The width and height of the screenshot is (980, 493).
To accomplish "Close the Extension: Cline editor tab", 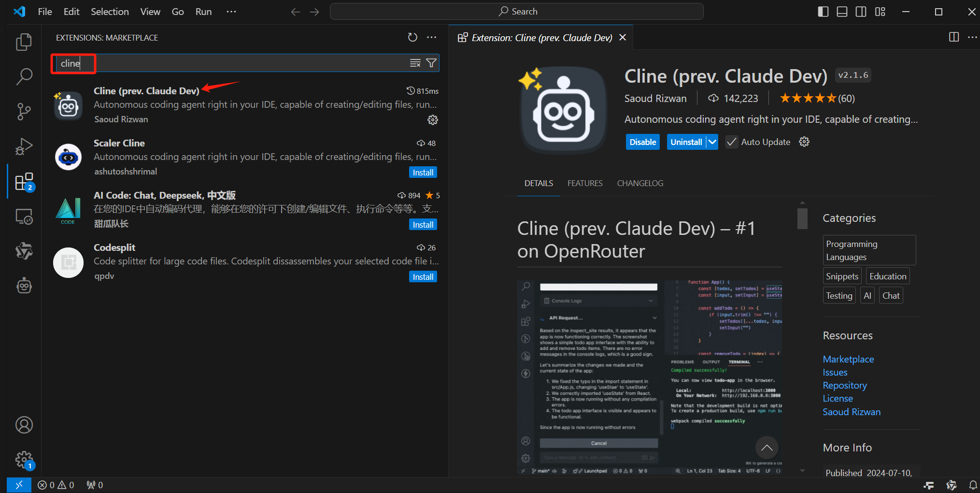I will (623, 37).
